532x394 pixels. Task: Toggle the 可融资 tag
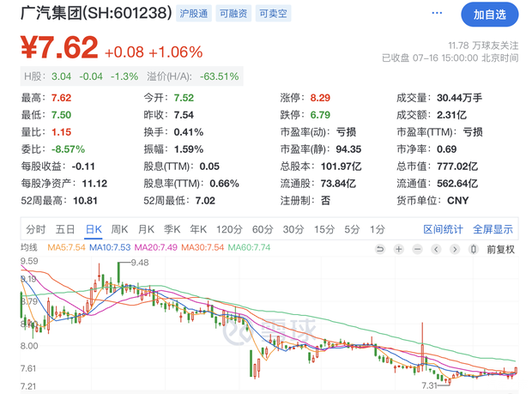pyautogui.click(x=233, y=15)
